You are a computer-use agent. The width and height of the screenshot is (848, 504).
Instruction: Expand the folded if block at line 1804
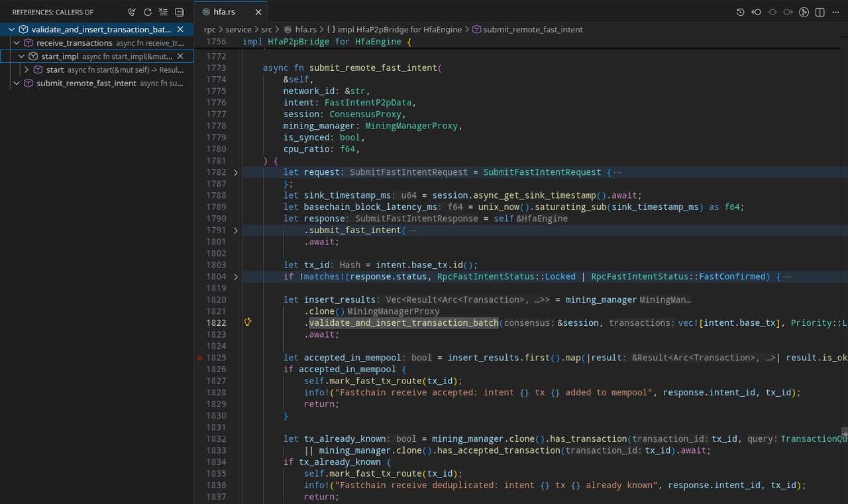[236, 277]
